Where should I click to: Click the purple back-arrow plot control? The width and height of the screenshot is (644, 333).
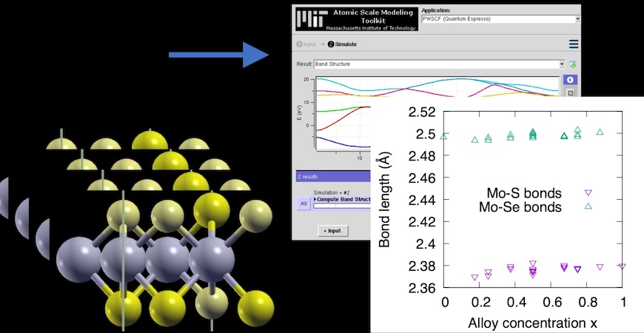570,80
